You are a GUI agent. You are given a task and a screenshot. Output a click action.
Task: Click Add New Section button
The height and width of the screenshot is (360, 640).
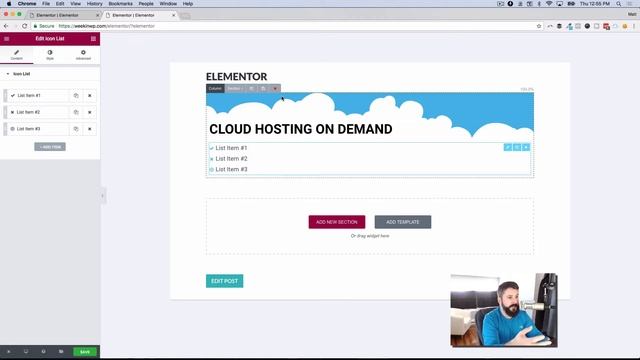coord(337,222)
